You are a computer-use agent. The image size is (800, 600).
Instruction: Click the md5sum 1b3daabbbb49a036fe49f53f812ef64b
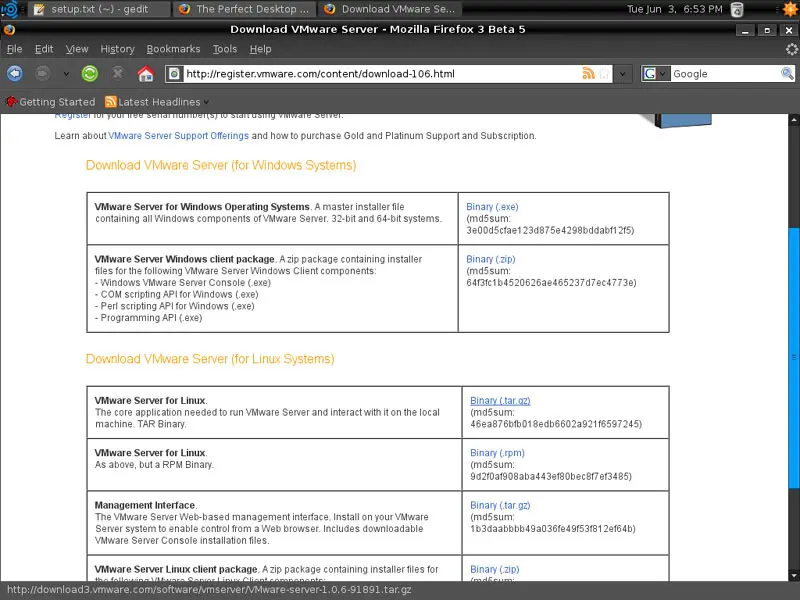pyautogui.click(x=553, y=529)
